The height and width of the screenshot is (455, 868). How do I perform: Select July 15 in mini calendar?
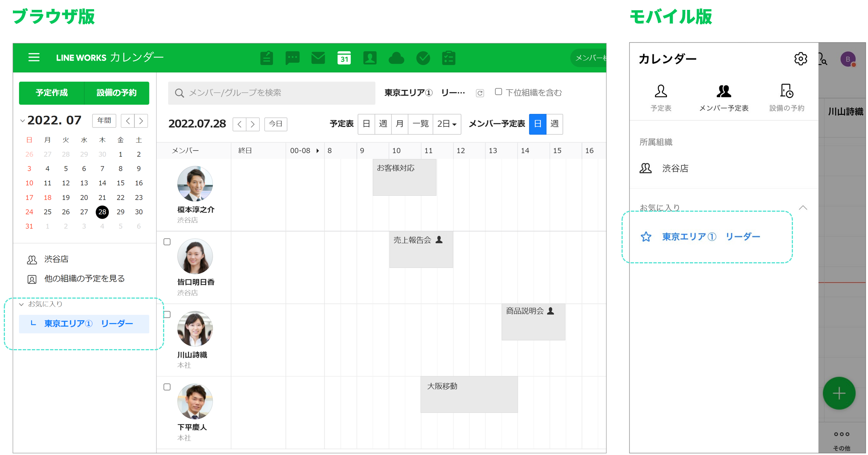click(x=120, y=183)
